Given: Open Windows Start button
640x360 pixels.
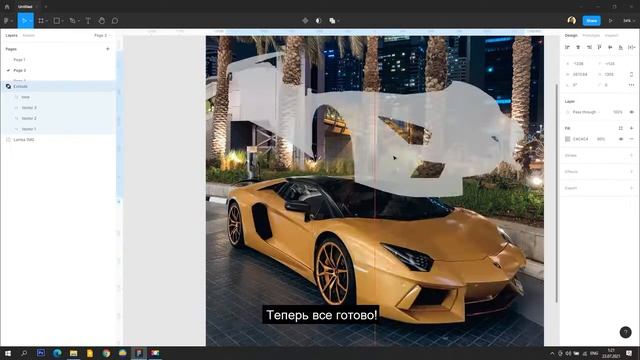Looking at the screenshot, I should 8,353.
